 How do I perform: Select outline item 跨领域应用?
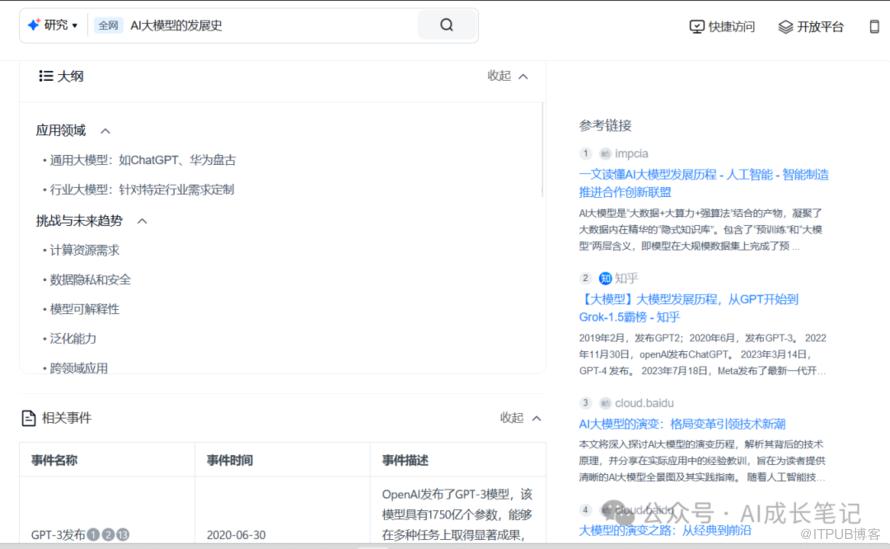tap(79, 368)
